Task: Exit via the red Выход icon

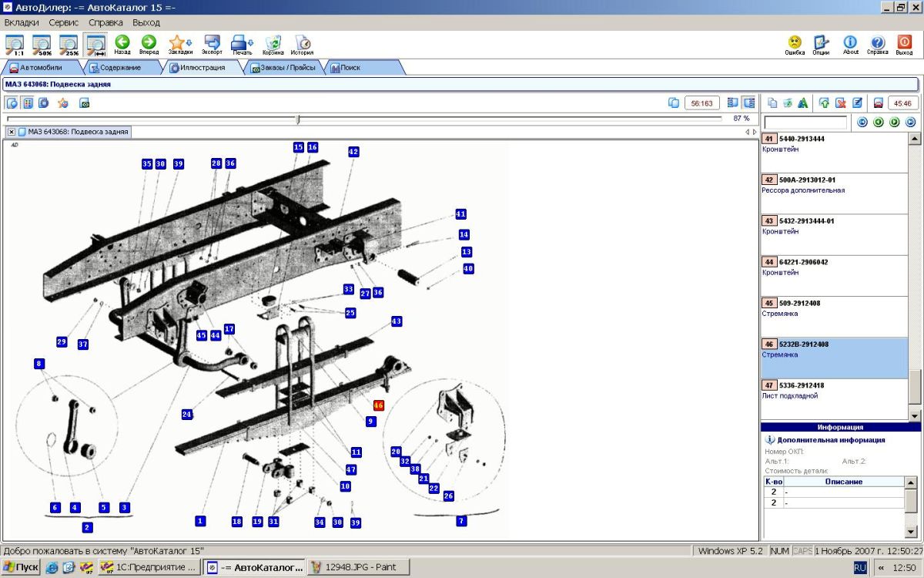Action: pyautogui.click(x=905, y=45)
